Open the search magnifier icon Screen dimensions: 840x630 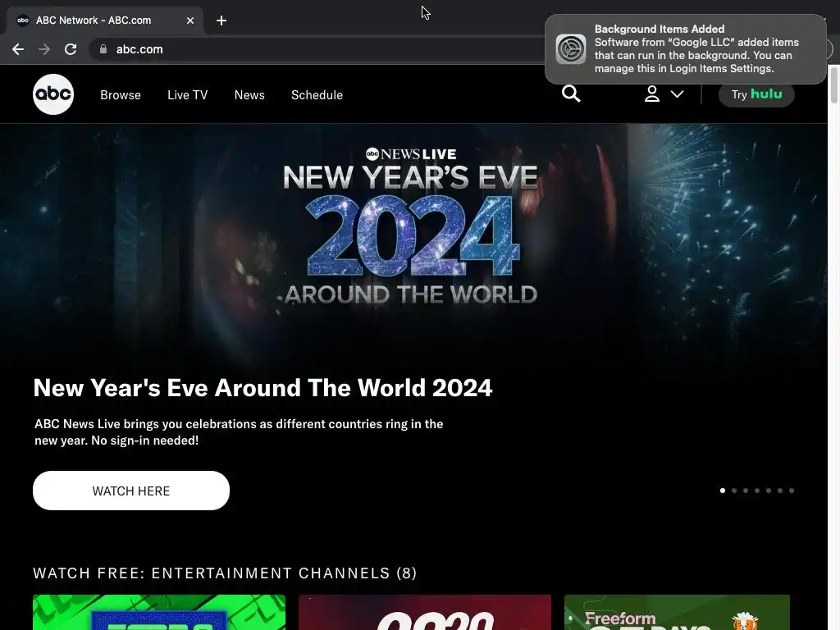pos(571,94)
